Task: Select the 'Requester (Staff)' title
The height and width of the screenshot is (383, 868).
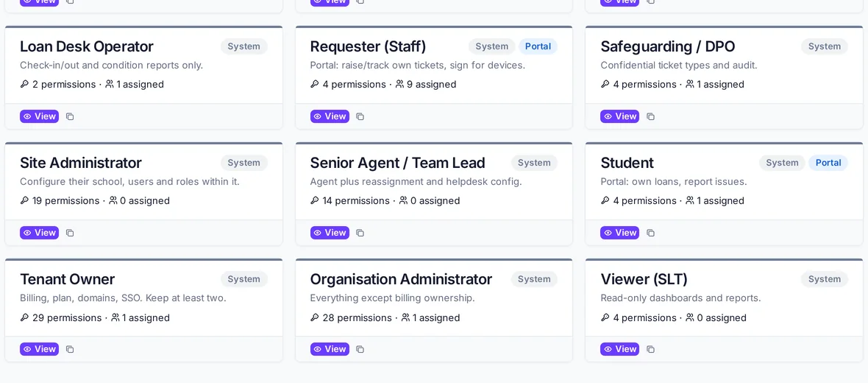Action: (368, 46)
